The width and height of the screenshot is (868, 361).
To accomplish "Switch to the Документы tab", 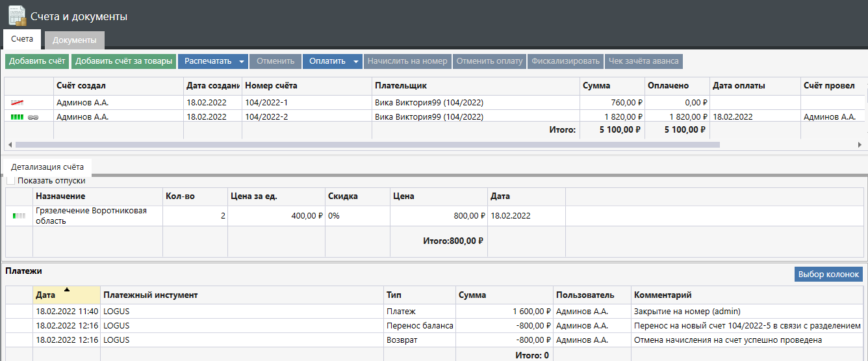I will pos(75,40).
